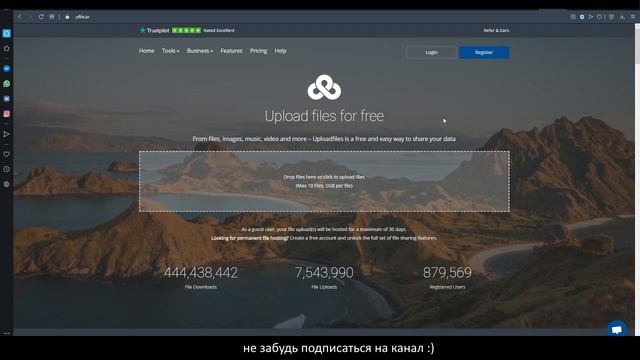Click the Trustpilot Rated Excellent badge
The height and width of the screenshot is (360, 640).
point(187,30)
